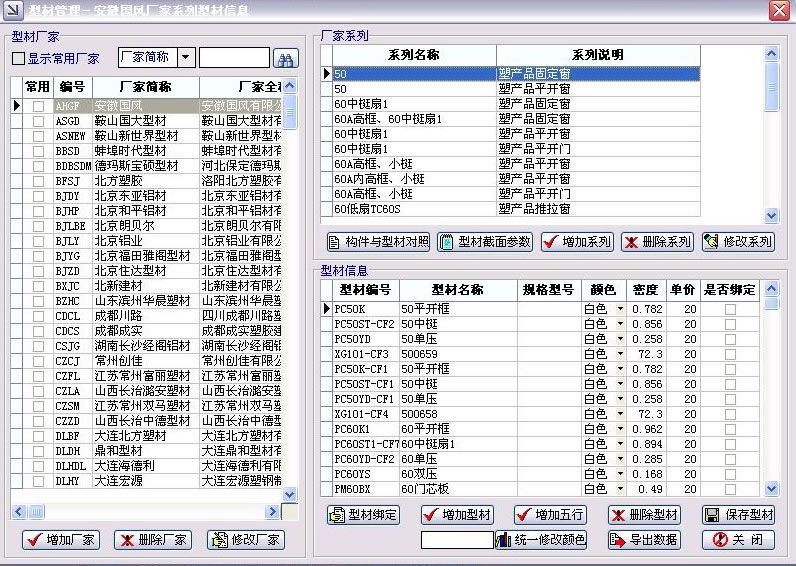796x566 pixels.
Task: Click the binoculars search icon
Action: click(286, 58)
